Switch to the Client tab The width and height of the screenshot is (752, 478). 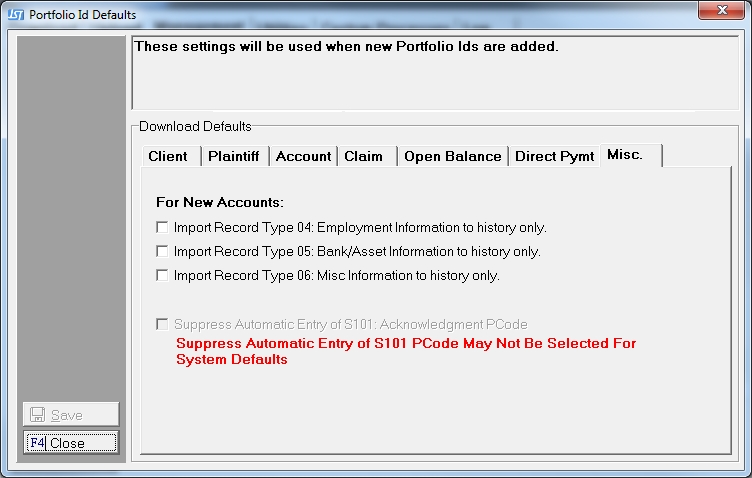tap(168, 156)
